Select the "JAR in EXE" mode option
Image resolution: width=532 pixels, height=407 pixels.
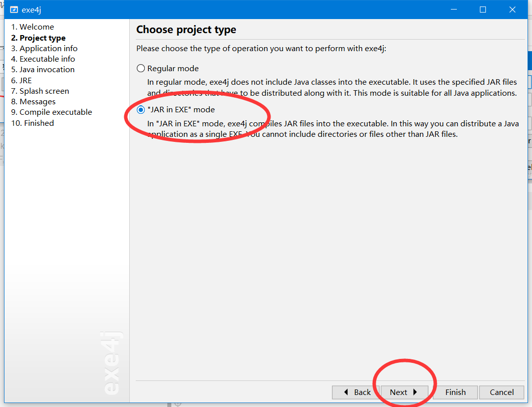140,110
